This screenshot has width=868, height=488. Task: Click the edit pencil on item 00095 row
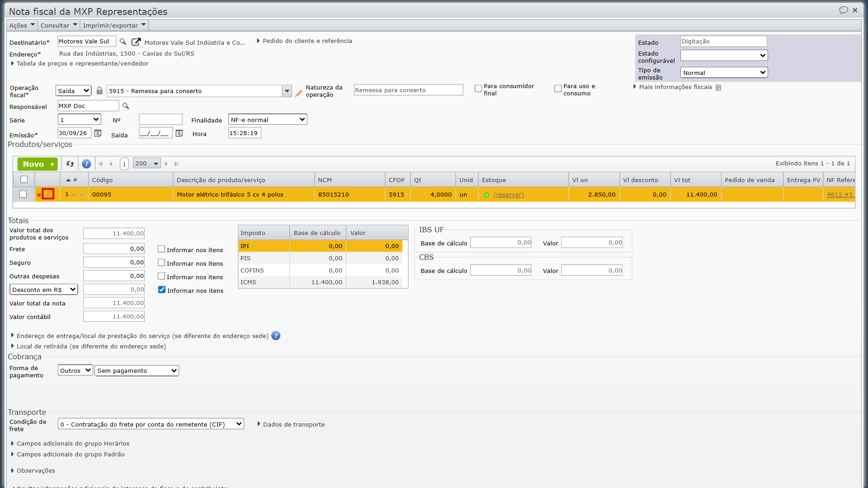(48, 194)
